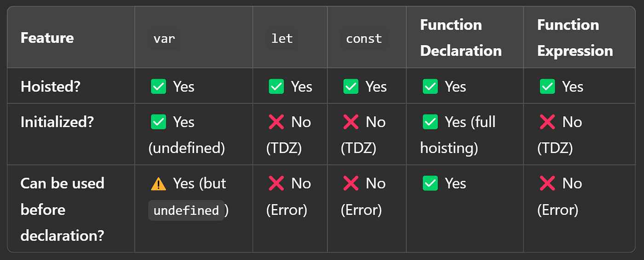644x260 pixels.
Task: Click the var column header
Action: (x=164, y=39)
